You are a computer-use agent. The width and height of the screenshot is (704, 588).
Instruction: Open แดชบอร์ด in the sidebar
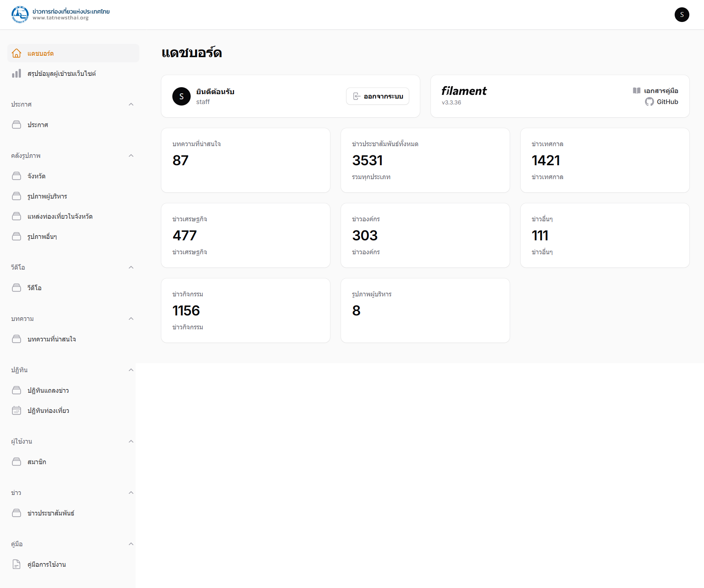(73, 53)
